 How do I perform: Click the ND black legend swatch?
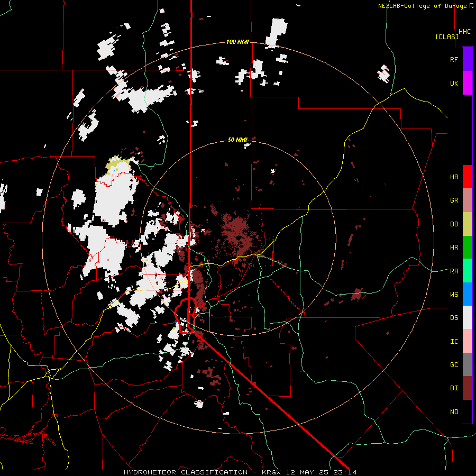(467, 411)
